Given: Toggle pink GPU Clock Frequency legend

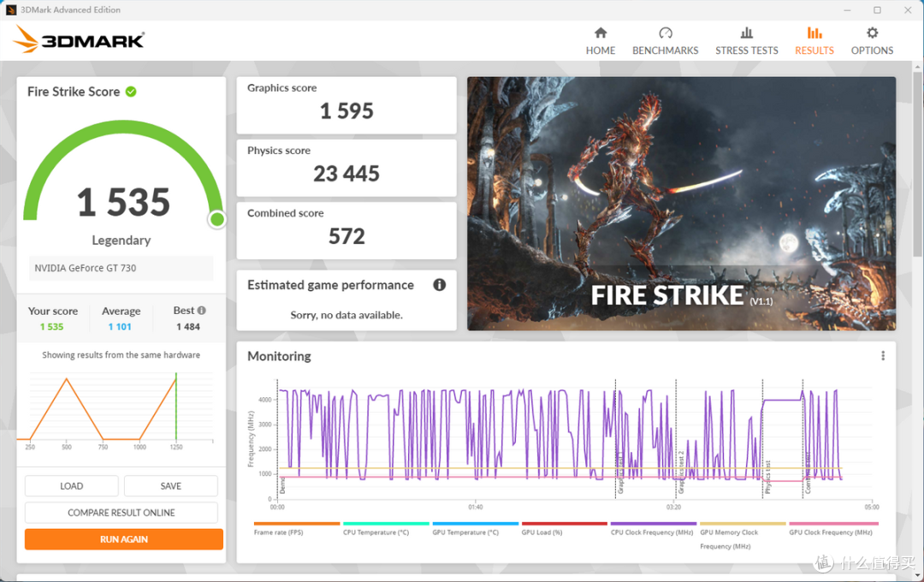Looking at the screenshot, I should click(x=833, y=528).
